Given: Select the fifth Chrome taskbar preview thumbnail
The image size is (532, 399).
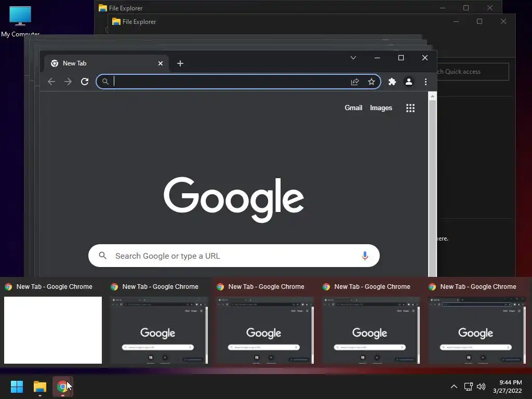Looking at the screenshot, I should coord(477,330).
